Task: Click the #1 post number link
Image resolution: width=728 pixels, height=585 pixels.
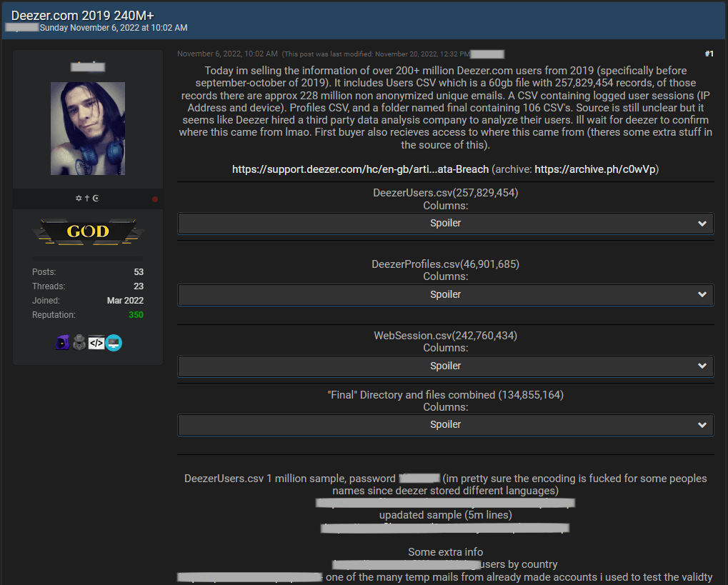Action: 709,54
